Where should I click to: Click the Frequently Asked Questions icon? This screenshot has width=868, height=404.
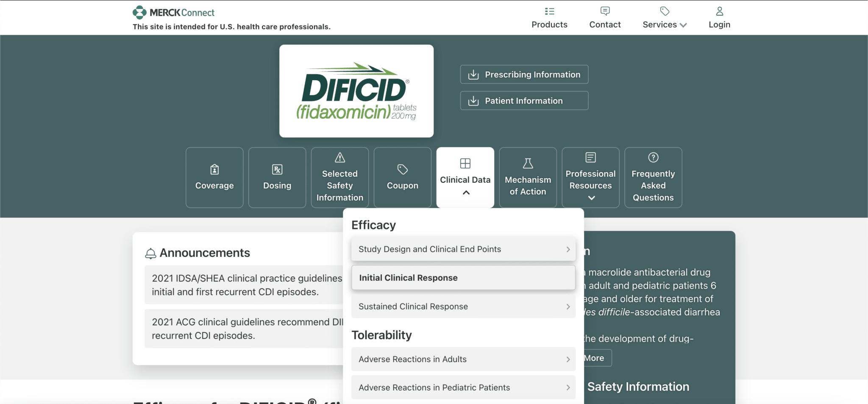[x=653, y=158]
